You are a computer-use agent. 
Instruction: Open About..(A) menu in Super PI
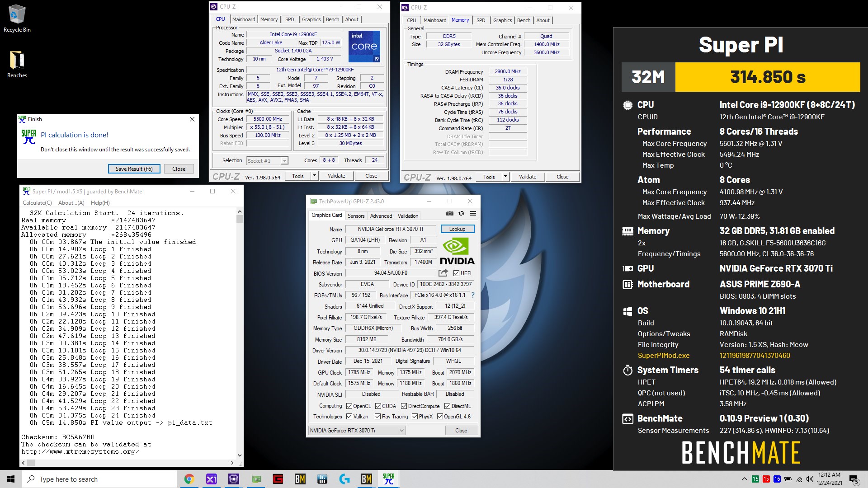71,203
